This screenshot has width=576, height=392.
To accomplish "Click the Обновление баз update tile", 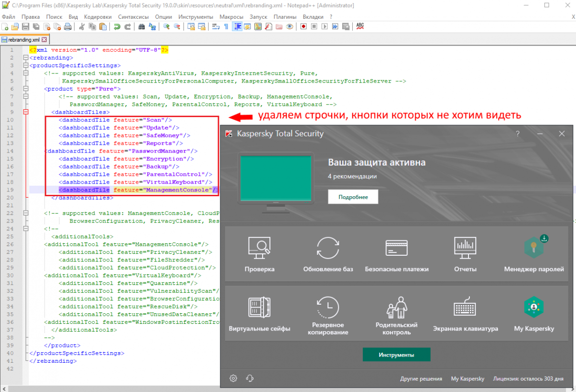I will point(328,255).
